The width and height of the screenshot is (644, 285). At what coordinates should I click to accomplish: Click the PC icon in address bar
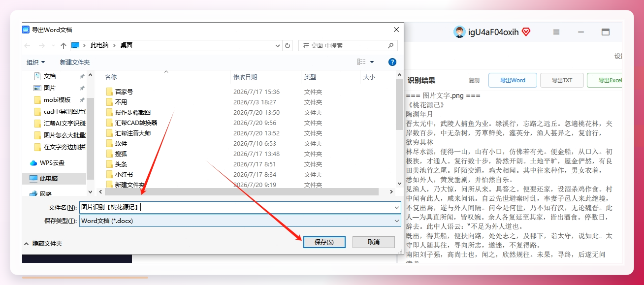(75, 45)
